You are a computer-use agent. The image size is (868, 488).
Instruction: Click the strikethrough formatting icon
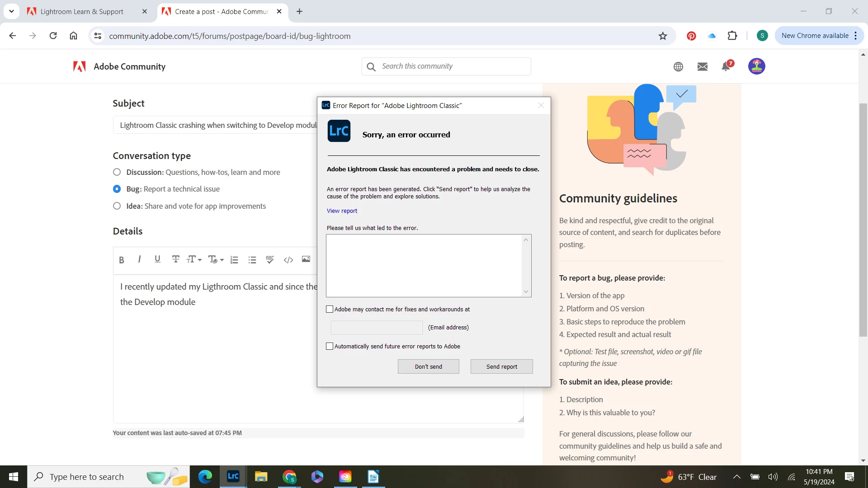coord(175,259)
